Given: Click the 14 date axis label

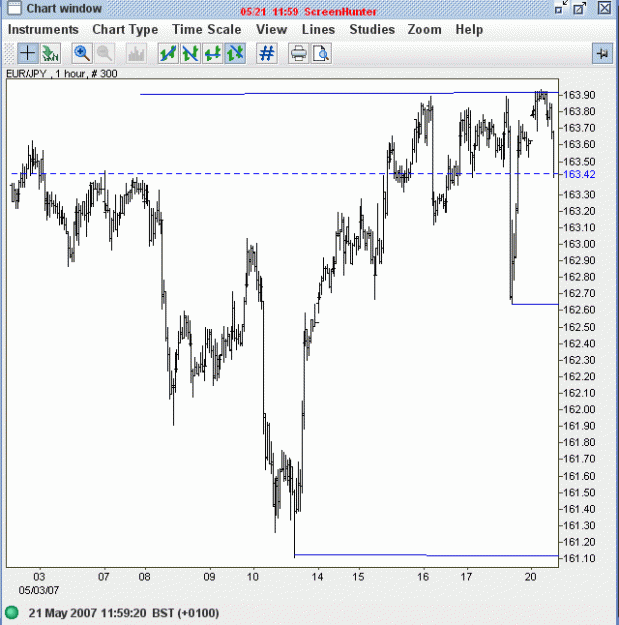Looking at the screenshot, I should click(317, 577).
